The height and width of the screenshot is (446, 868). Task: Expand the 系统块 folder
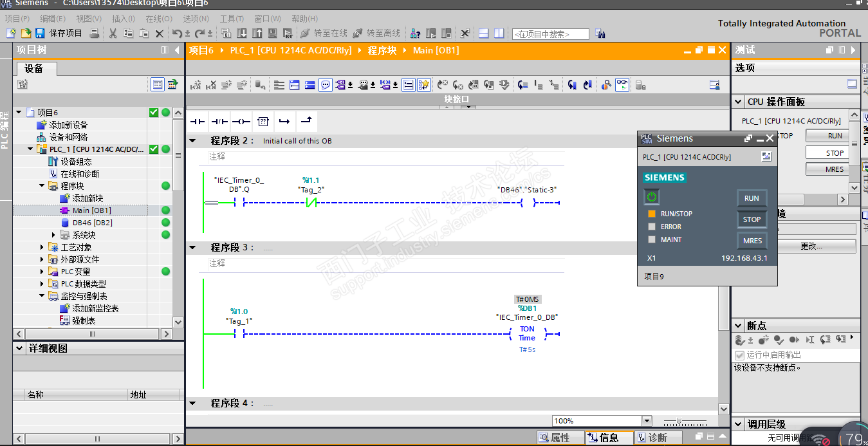click(53, 235)
